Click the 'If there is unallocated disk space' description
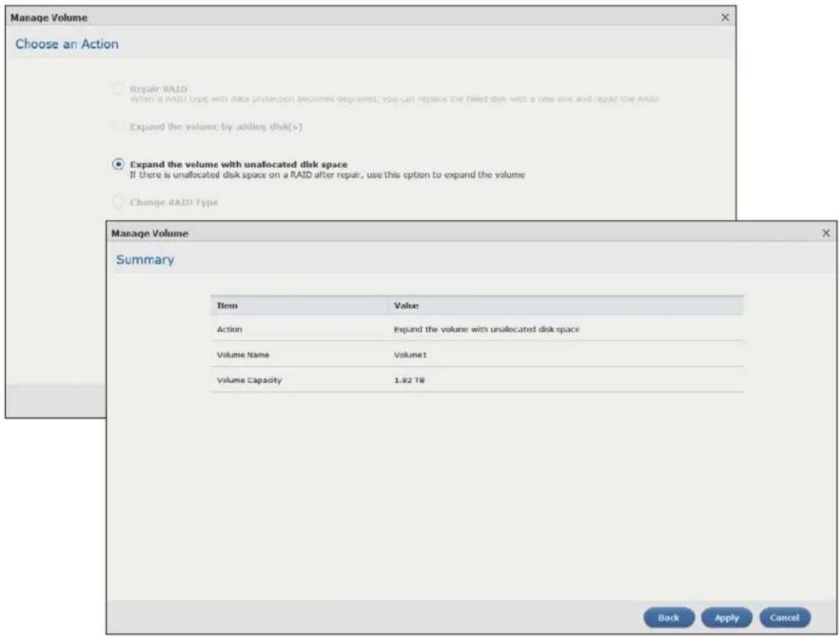The height and width of the screenshot is (638, 840). [x=328, y=175]
